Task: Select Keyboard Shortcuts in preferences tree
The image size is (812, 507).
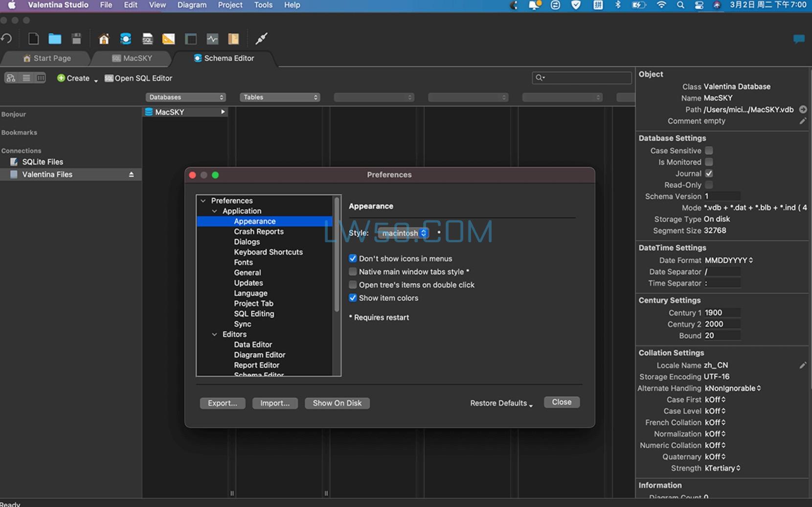Action: point(268,252)
